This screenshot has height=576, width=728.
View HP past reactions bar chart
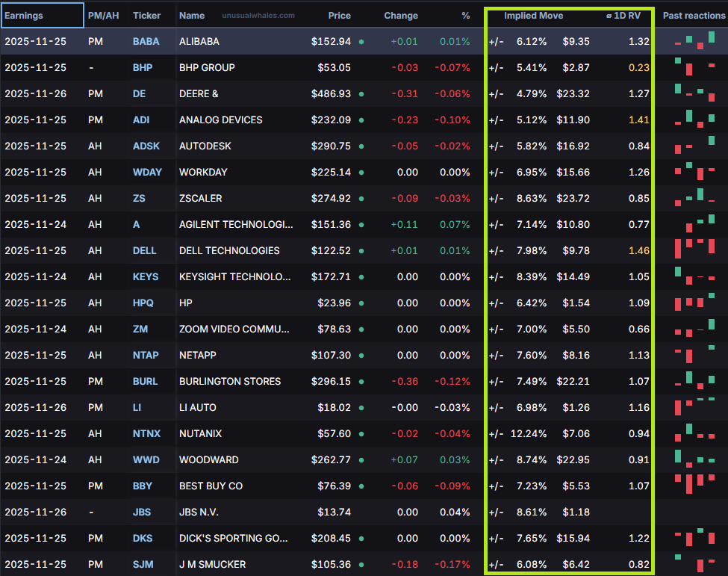coord(694,302)
